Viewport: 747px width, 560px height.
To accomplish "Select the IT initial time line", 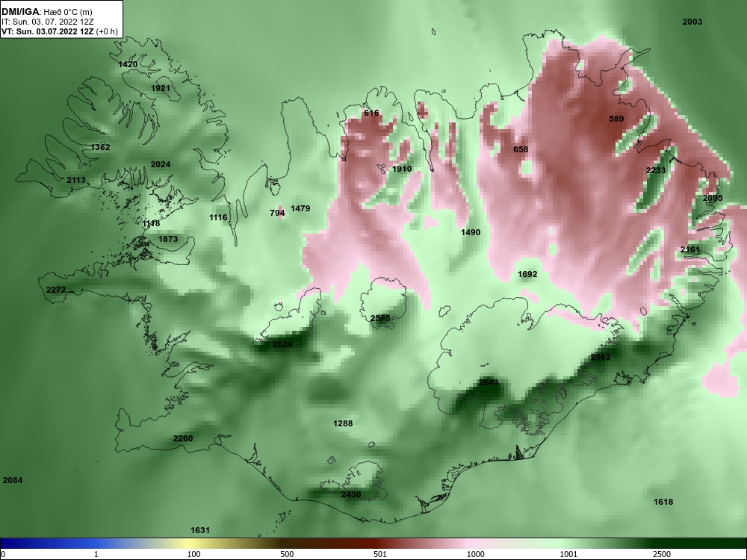I will point(48,22).
